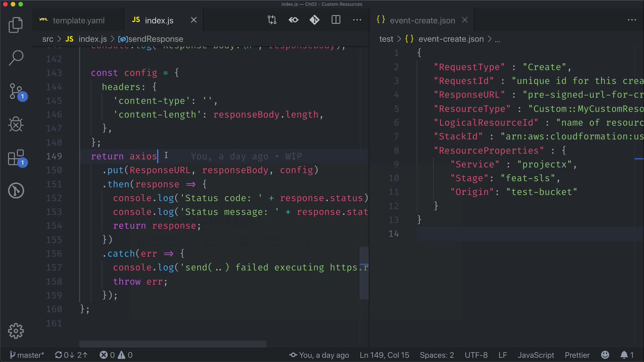Open the Source Control view
Screen dimensions: 644x362
point(15,91)
